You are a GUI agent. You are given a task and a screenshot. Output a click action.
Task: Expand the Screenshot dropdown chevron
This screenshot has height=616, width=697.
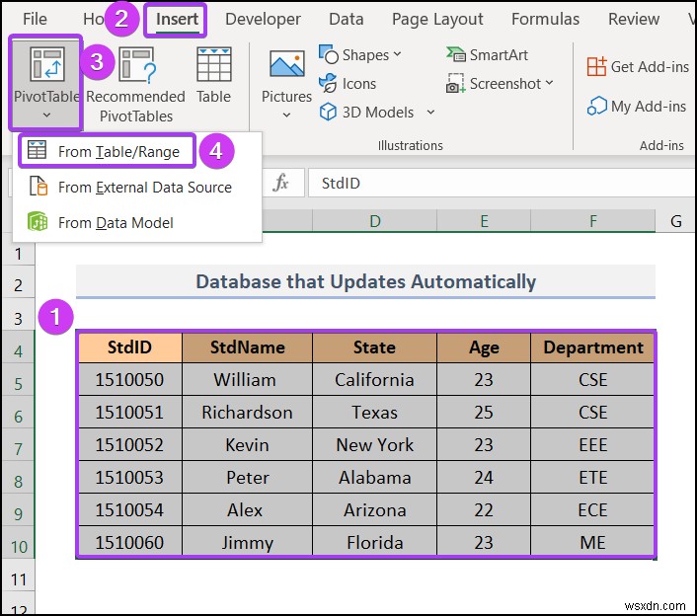pos(549,83)
